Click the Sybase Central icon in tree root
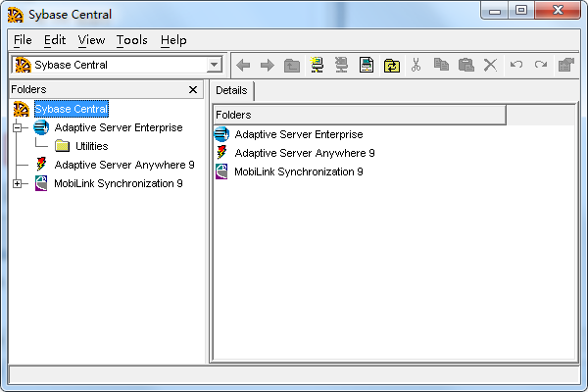The image size is (588, 392). pos(22,109)
